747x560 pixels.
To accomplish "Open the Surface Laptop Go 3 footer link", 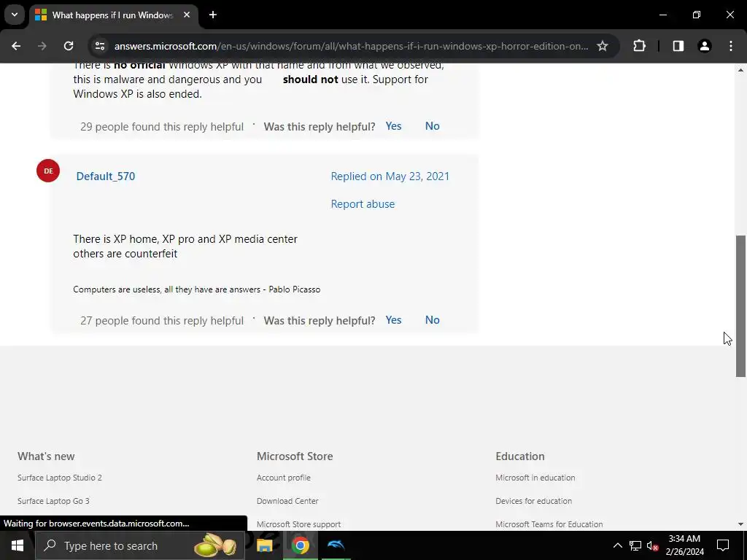I will [53, 501].
